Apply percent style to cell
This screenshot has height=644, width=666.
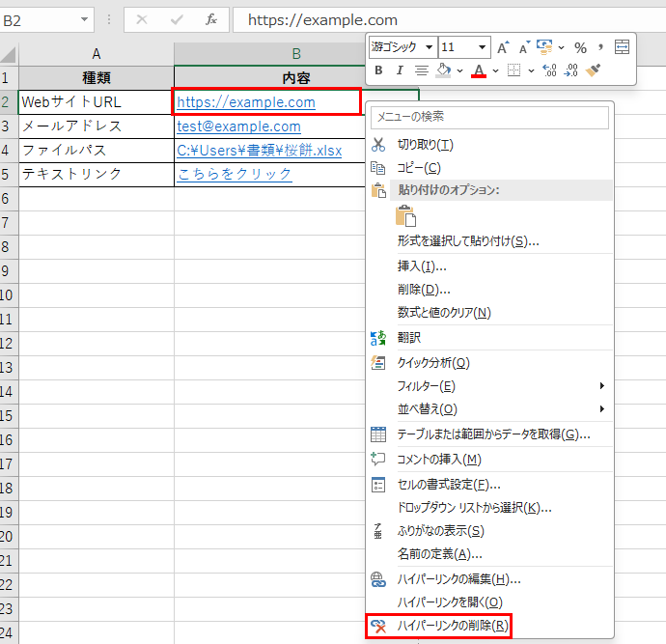coord(580,47)
